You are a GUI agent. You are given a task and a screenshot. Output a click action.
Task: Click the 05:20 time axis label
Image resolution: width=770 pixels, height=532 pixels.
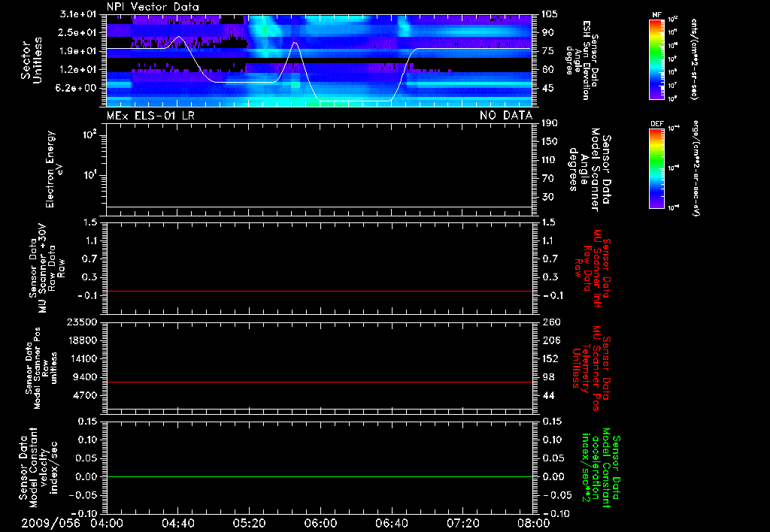(249, 523)
